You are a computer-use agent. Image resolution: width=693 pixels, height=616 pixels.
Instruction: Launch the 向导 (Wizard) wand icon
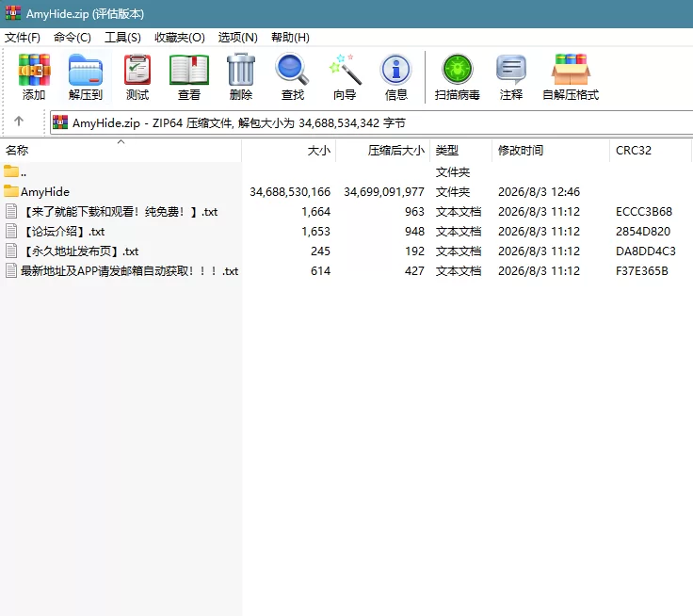click(x=346, y=70)
